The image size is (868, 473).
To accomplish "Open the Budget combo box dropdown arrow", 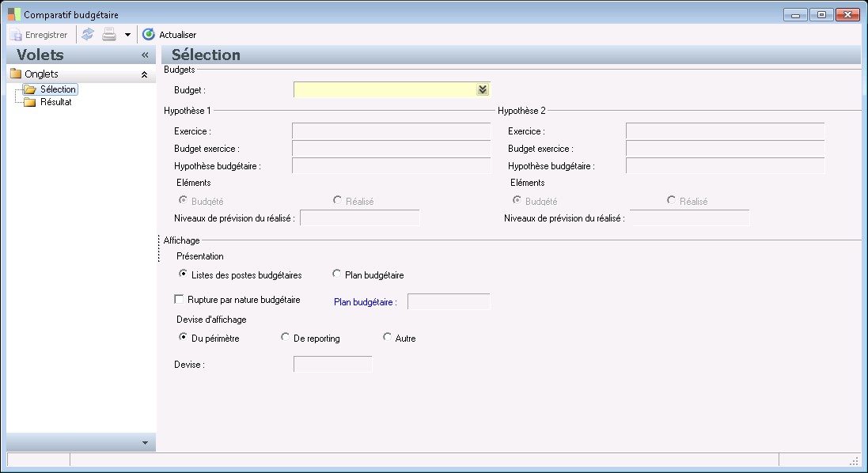I will pos(483,89).
